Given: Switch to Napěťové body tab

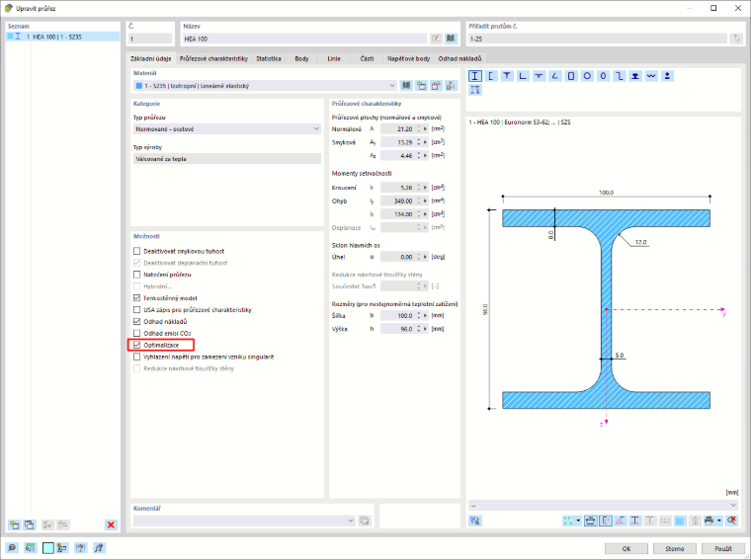Looking at the screenshot, I should point(408,58).
